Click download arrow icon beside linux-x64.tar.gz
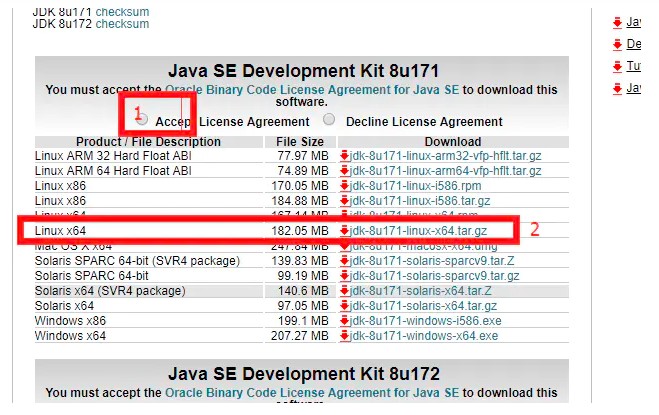Image resolution: width=659 pixels, height=415 pixels. [345, 230]
